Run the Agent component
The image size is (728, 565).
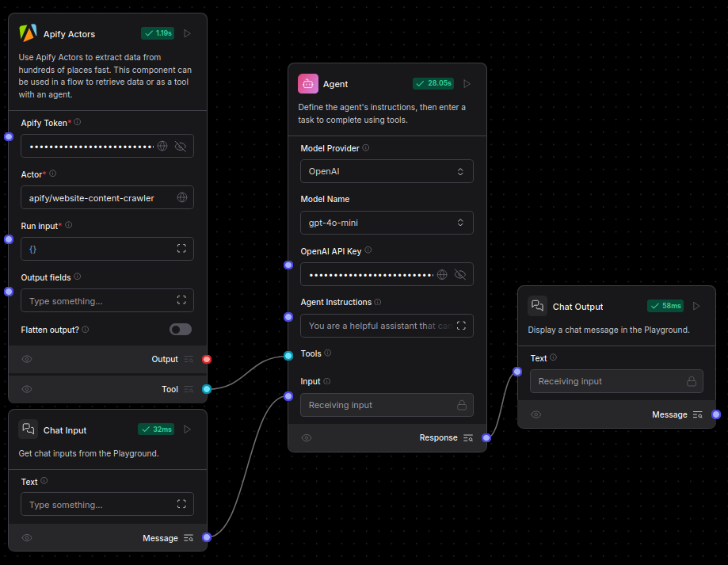(466, 83)
